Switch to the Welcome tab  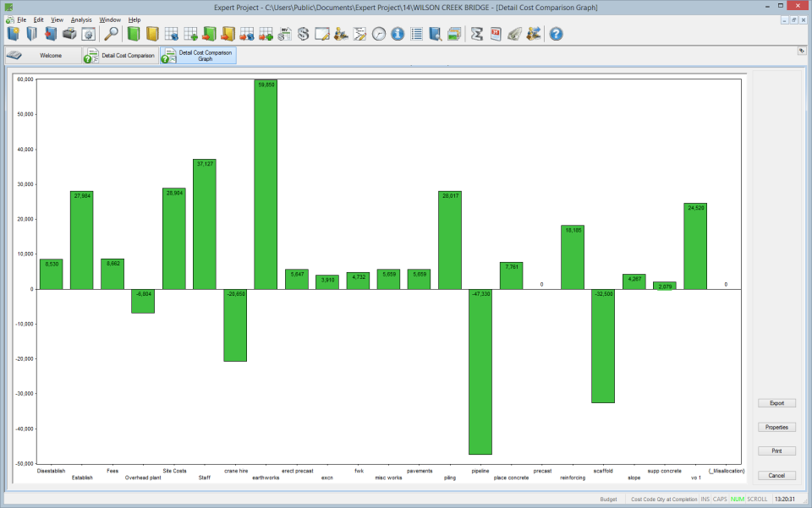tap(43, 55)
